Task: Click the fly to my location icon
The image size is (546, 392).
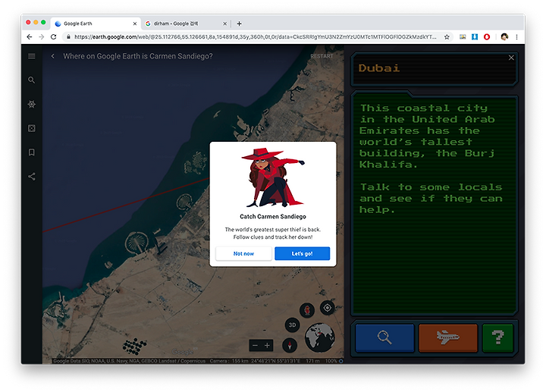Action: 328,308
